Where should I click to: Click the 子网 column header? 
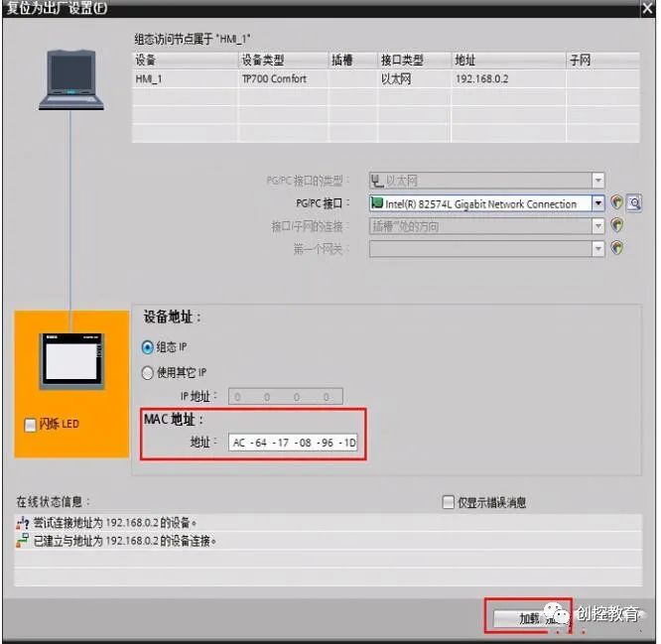(602, 61)
